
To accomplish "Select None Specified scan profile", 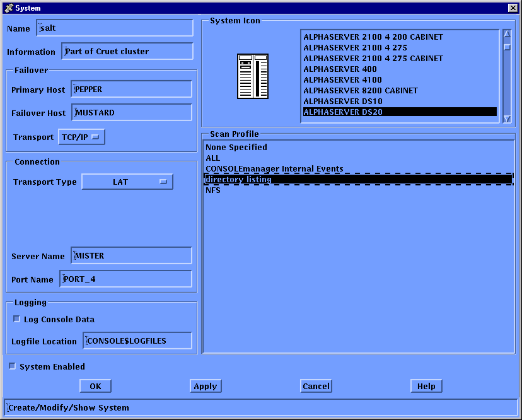I will pos(359,147).
